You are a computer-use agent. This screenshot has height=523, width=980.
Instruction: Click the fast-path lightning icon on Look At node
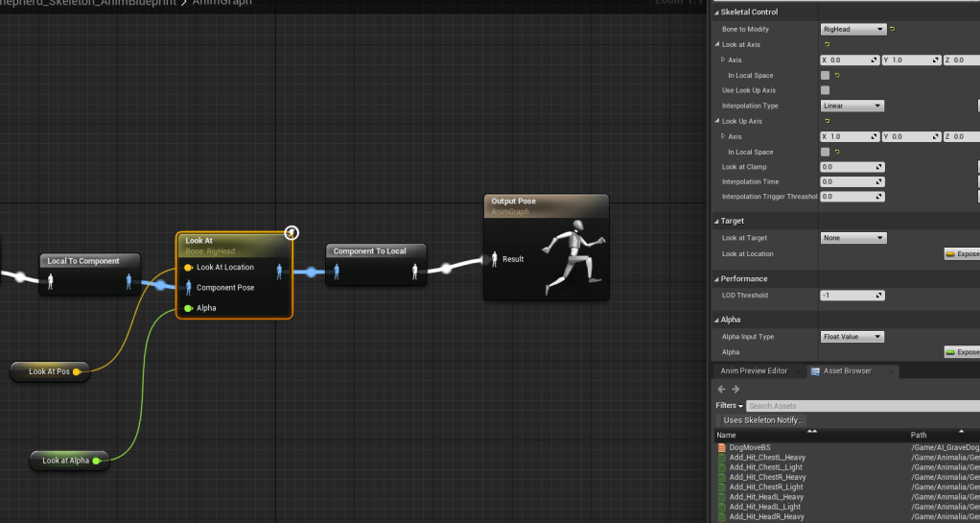tap(292, 232)
